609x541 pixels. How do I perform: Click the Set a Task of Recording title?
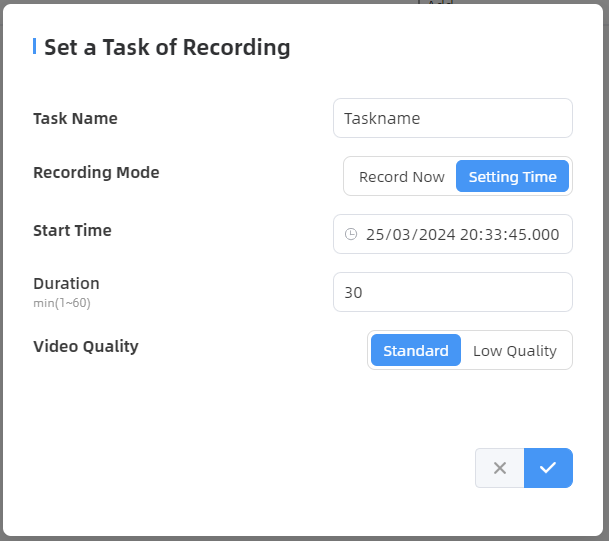(167, 47)
